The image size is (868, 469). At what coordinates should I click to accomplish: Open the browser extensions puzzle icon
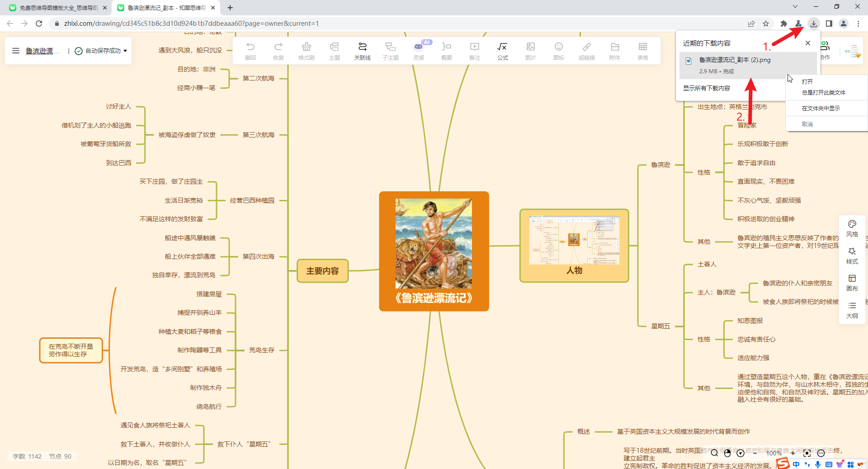[x=784, y=24]
